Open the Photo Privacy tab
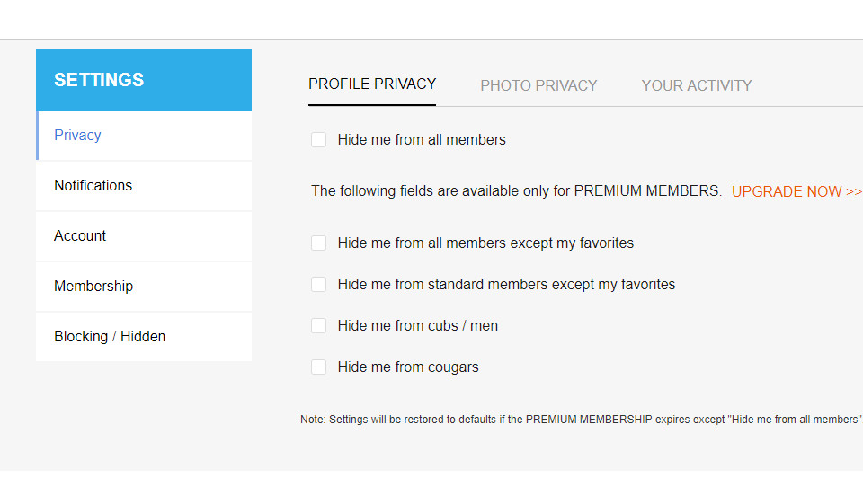 click(x=538, y=85)
